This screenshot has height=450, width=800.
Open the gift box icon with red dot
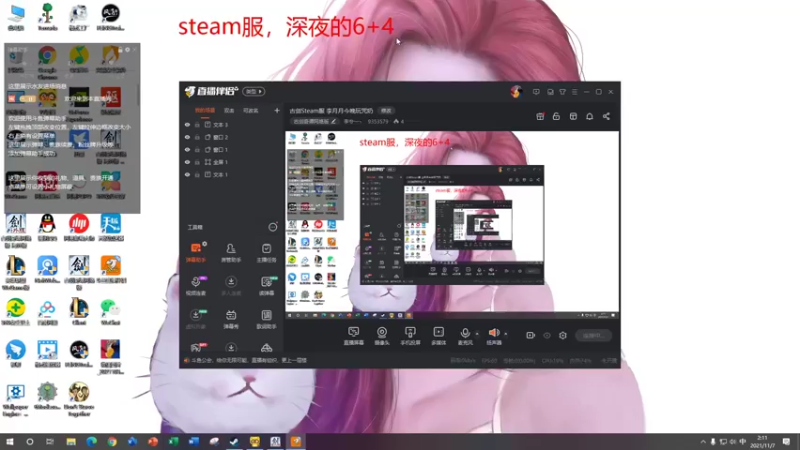click(540, 116)
